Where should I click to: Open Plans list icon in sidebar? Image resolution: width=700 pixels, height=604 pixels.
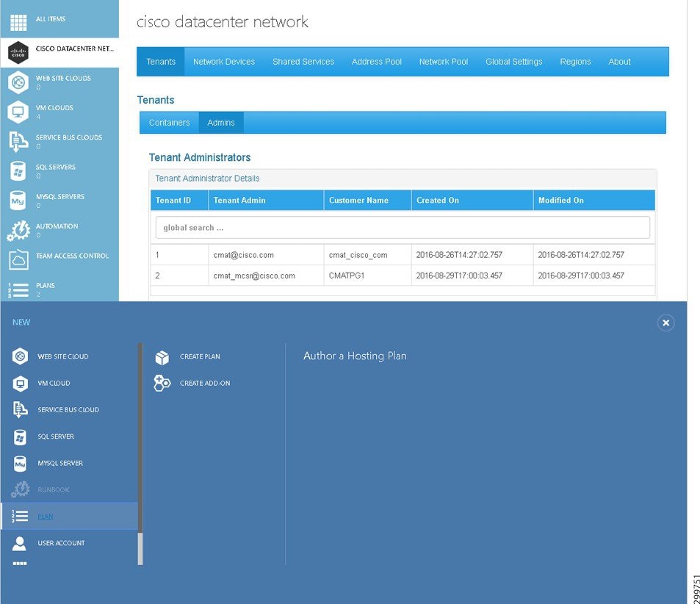tap(18, 290)
